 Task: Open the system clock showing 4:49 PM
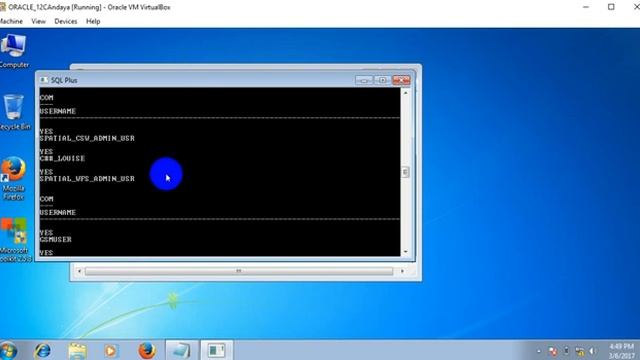coord(622,351)
